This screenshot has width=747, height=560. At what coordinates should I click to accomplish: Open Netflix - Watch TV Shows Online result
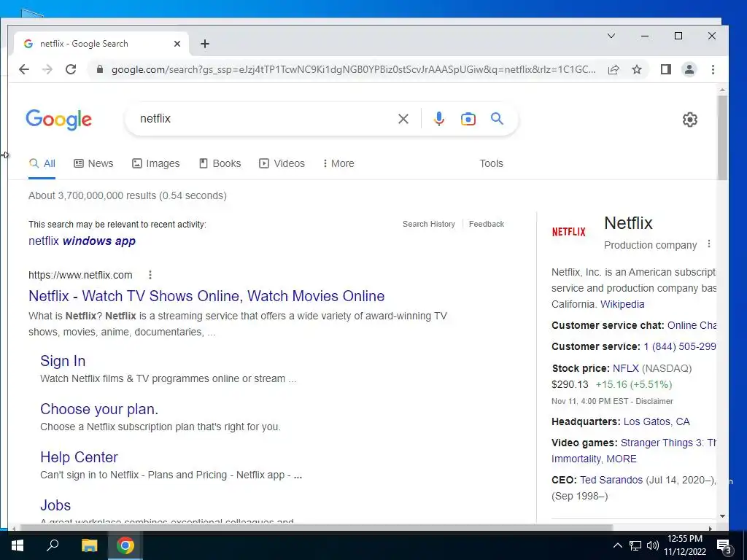[206, 296]
